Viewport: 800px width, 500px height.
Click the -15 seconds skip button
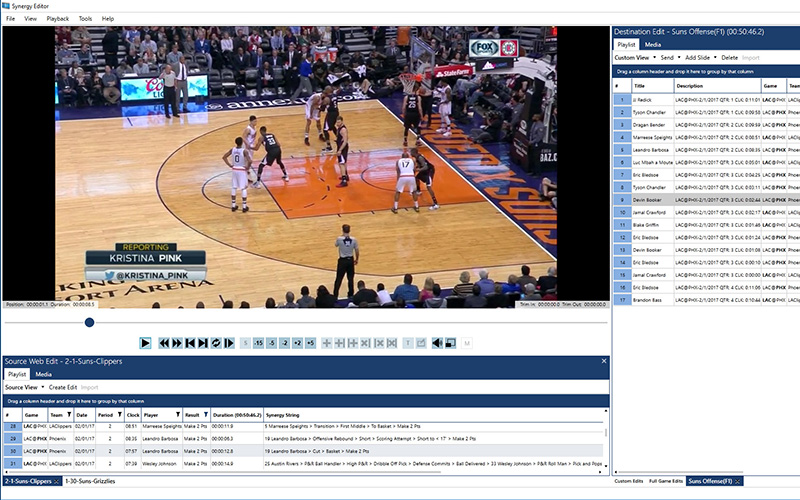pos(258,343)
